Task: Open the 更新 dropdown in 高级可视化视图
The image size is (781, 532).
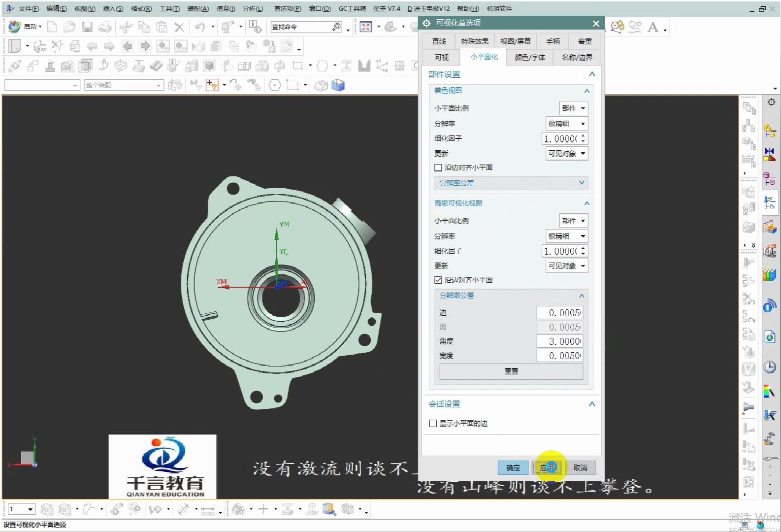Action: [567, 266]
